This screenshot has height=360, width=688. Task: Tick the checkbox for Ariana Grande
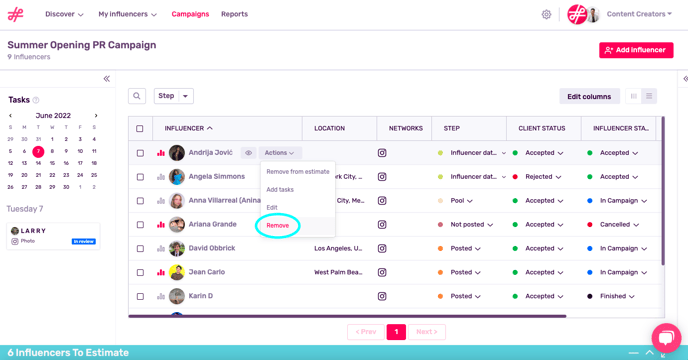(140, 225)
